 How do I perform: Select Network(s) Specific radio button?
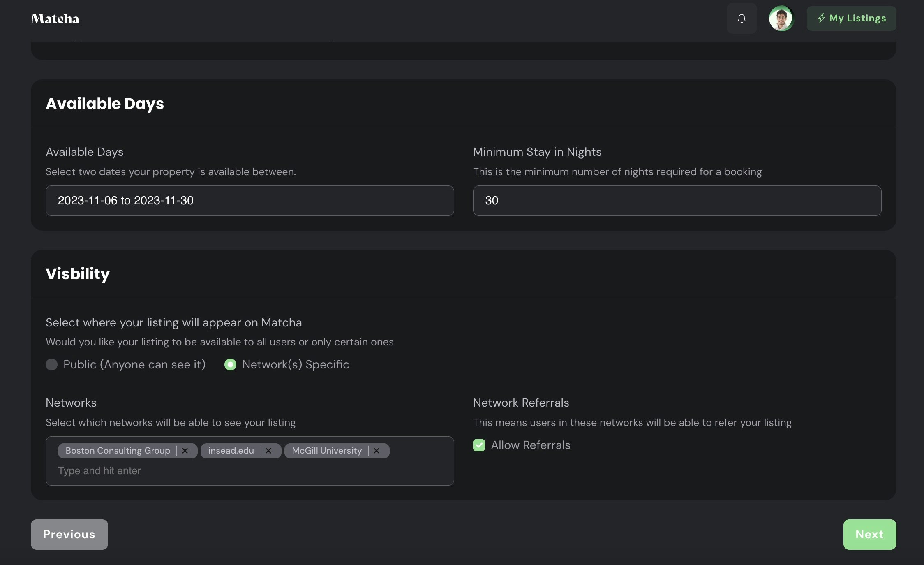[231, 364]
